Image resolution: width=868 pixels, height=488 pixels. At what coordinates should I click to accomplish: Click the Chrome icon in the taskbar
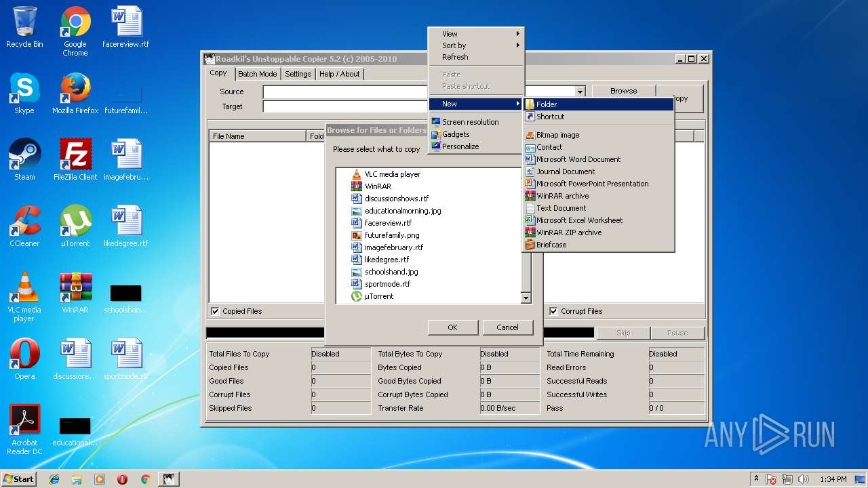(x=145, y=479)
